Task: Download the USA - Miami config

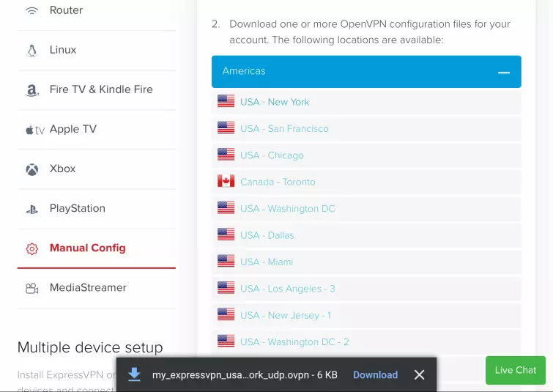Action: pyautogui.click(x=267, y=262)
